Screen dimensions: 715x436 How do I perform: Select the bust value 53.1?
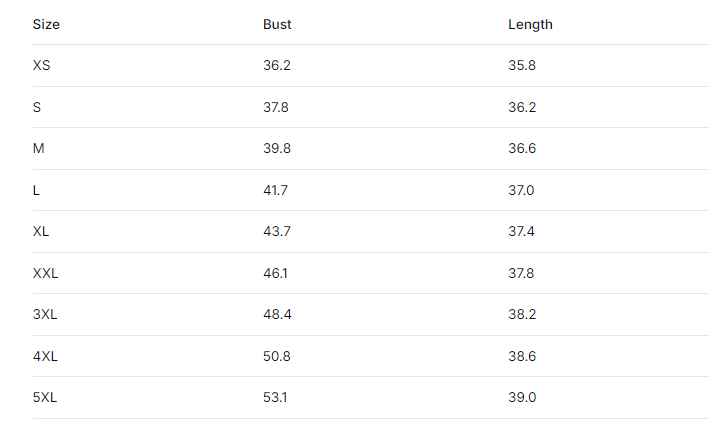point(276,397)
